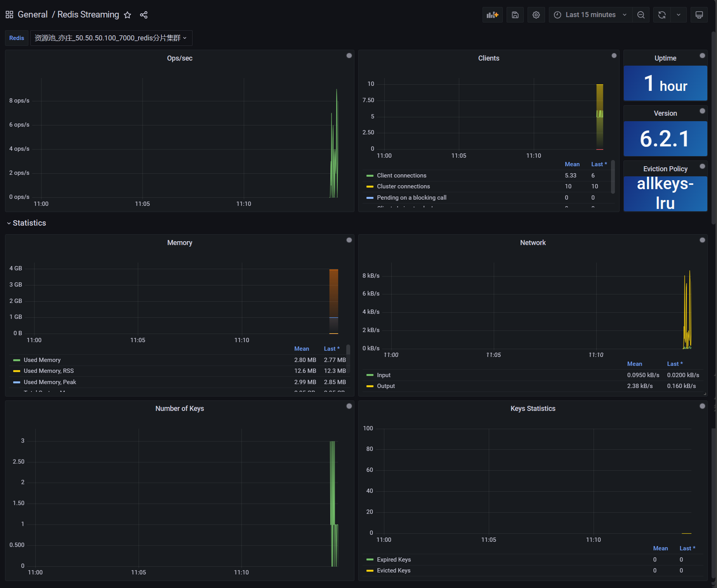The width and height of the screenshot is (717, 588).
Task: Click the Version panel status dot
Action: tap(702, 111)
